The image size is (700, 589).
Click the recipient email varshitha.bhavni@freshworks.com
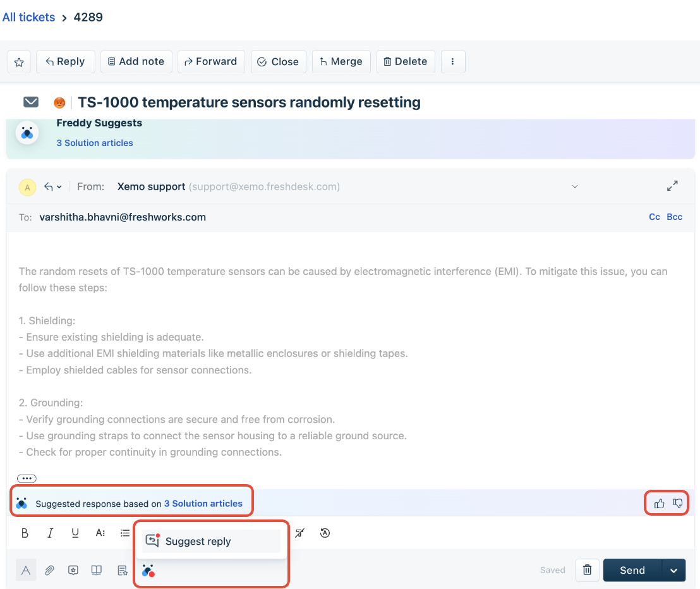pos(123,217)
